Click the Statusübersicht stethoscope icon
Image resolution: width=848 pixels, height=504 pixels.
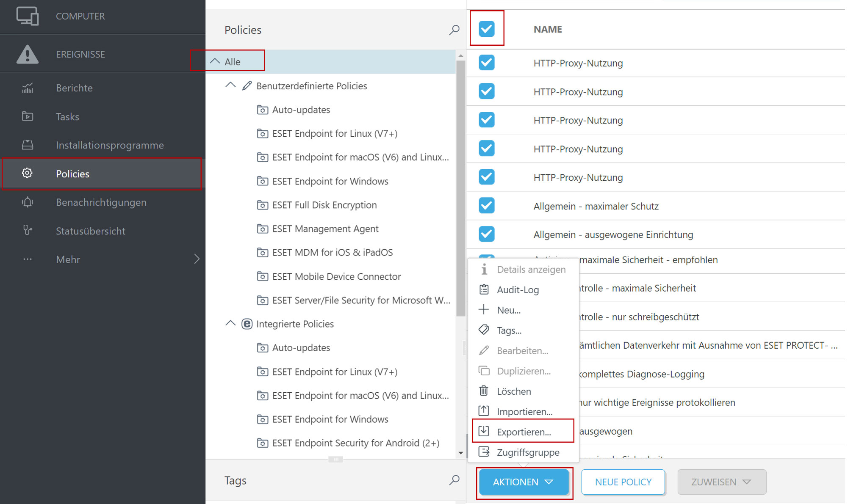(28, 231)
